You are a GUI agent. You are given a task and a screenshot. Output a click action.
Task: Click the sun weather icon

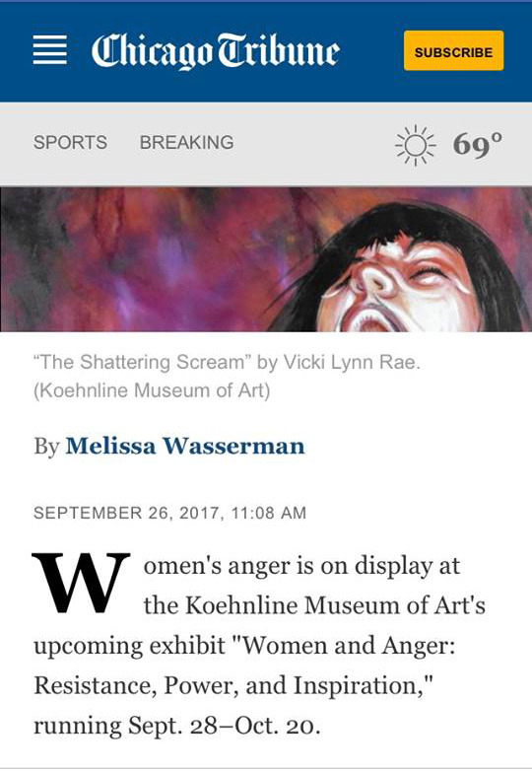416,145
